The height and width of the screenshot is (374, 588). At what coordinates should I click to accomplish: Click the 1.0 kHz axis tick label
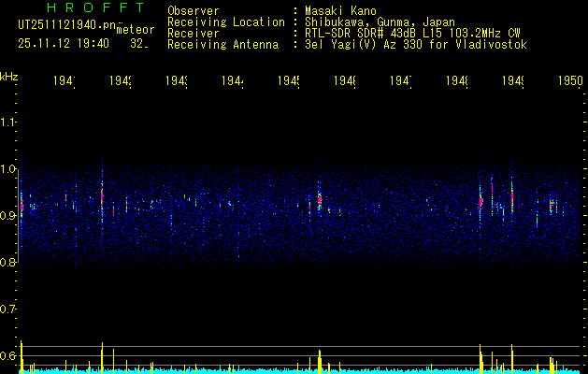click(7, 169)
